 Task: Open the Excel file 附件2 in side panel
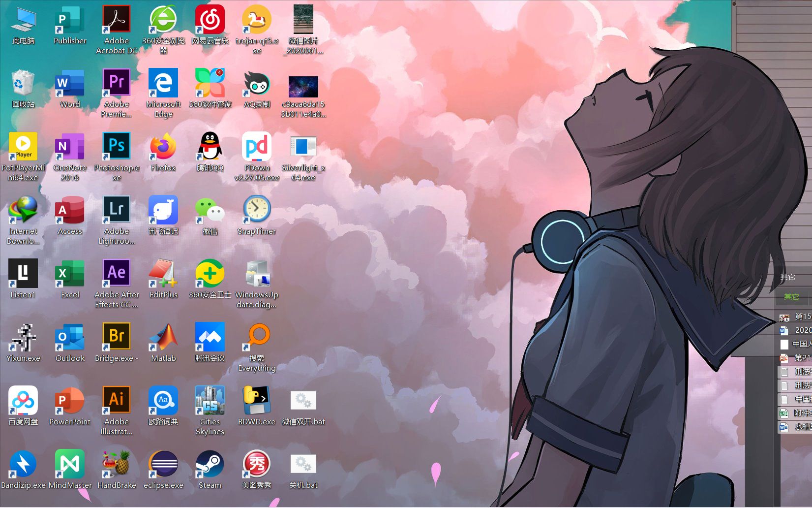[x=796, y=413]
